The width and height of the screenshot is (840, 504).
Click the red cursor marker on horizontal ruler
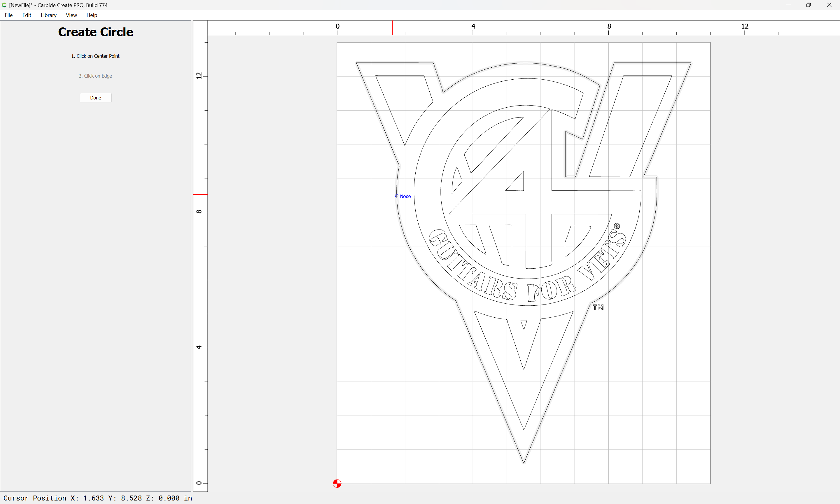(392, 28)
